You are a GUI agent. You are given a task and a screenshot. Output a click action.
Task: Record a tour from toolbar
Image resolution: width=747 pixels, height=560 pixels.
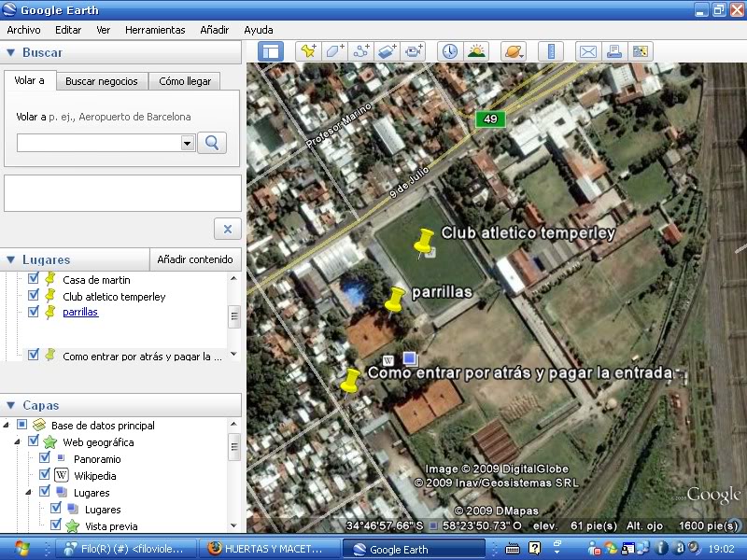coord(413,51)
